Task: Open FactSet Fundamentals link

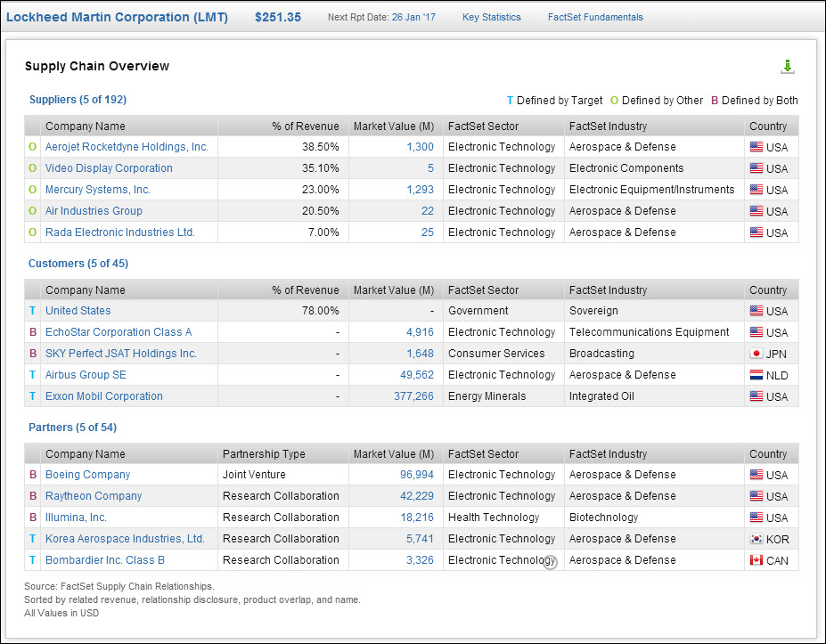Action: (x=595, y=18)
